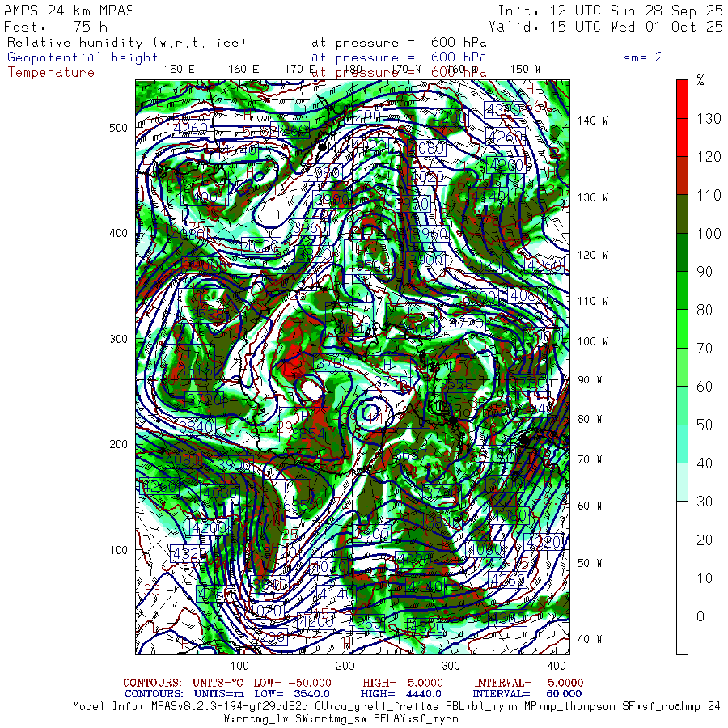The image size is (728, 728).
Task: Click the '70 W' longitude label on right
Action: pyautogui.click(x=590, y=459)
